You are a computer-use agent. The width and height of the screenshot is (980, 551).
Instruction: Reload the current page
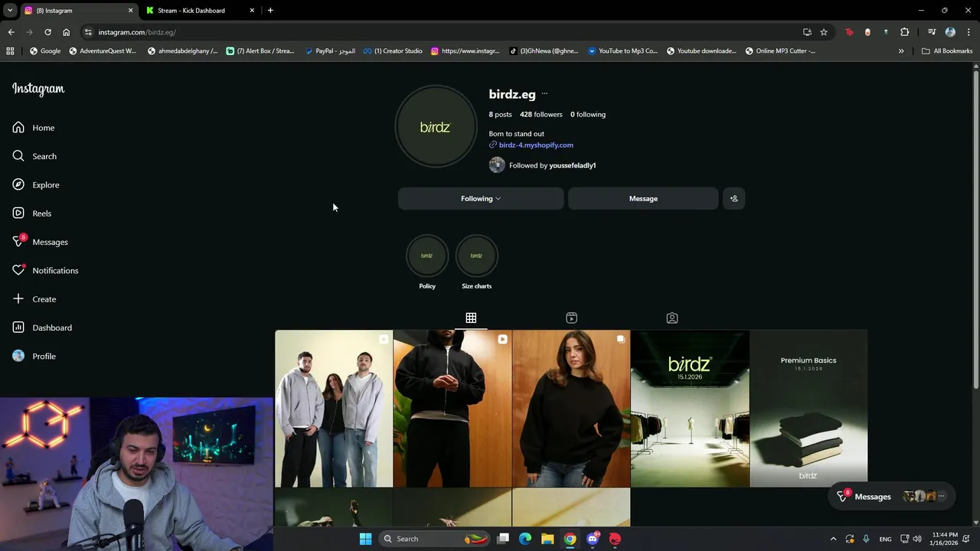point(47,32)
